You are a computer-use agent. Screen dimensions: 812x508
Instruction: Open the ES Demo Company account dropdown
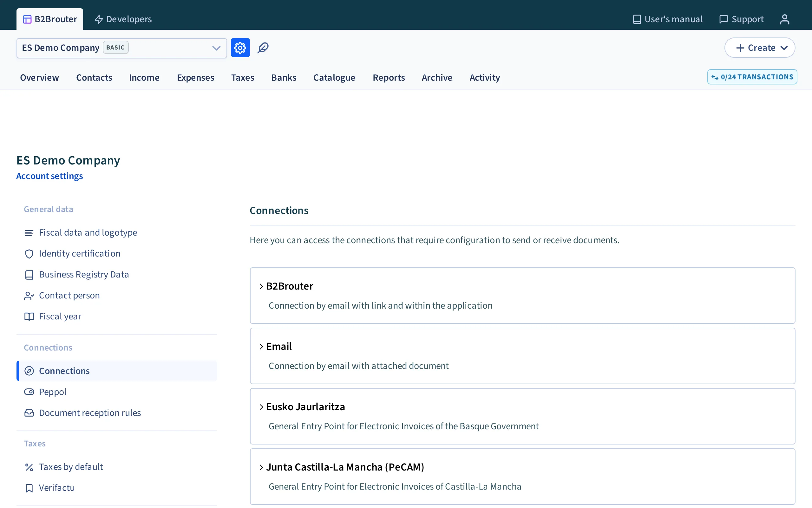121,48
